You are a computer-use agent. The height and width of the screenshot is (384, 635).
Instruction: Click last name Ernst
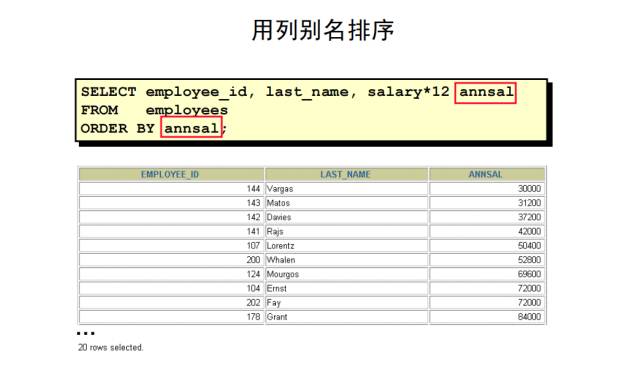[x=277, y=288]
